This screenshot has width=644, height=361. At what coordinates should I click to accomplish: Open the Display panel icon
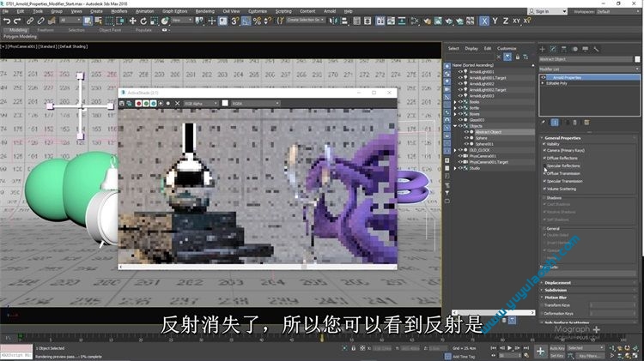tap(586, 49)
